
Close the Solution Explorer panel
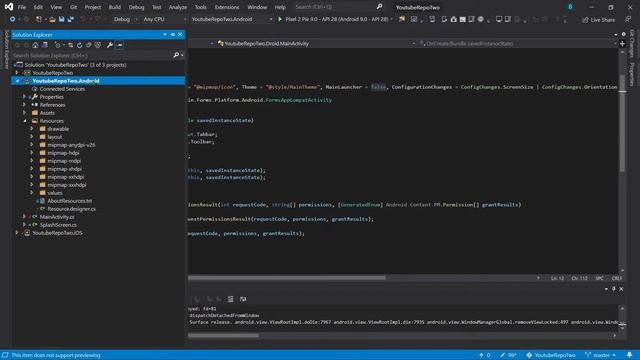tap(180, 35)
